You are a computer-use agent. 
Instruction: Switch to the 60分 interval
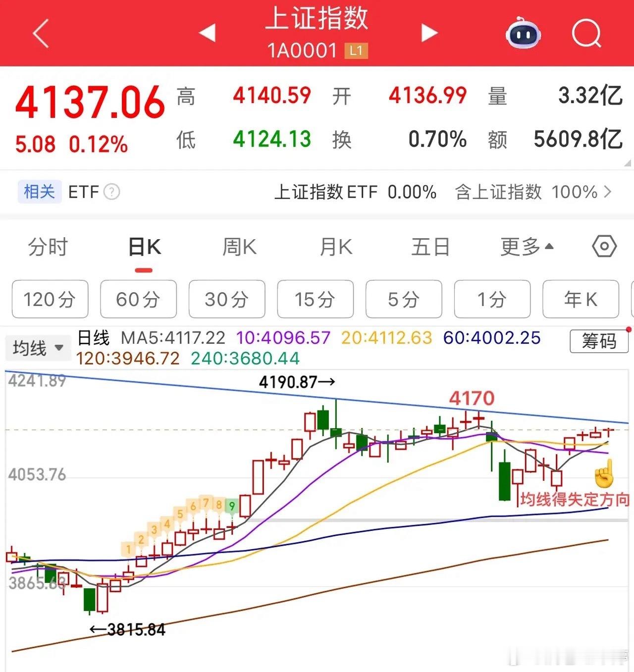click(138, 299)
